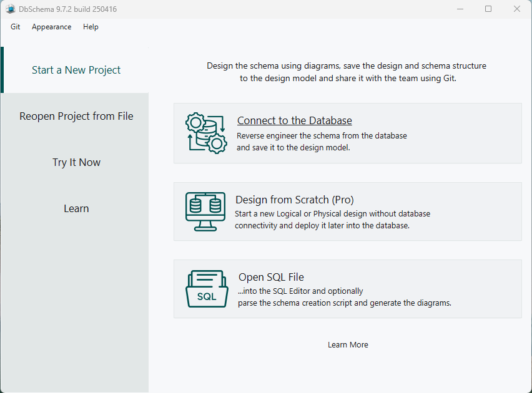Open the Git menu
This screenshot has width=532, height=393.
[15, 27]
